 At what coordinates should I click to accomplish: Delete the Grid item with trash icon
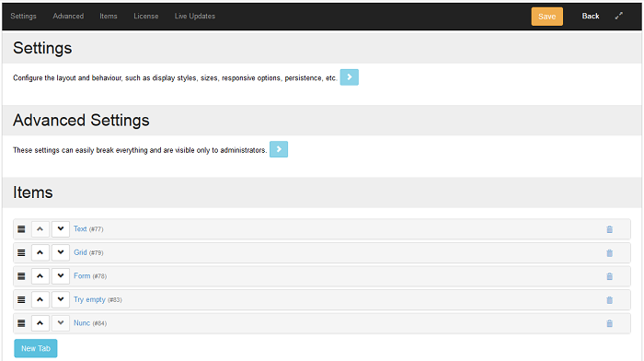[609, 253]
